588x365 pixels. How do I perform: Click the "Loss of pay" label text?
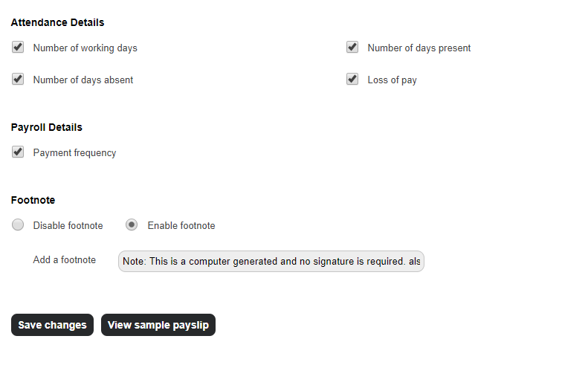point(392,80)
